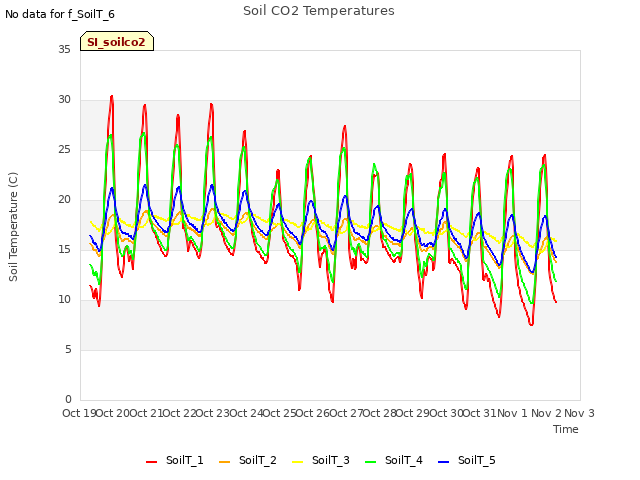Click the y-axis tick label 5
640x480 pixels.
(x=68, y=349)
